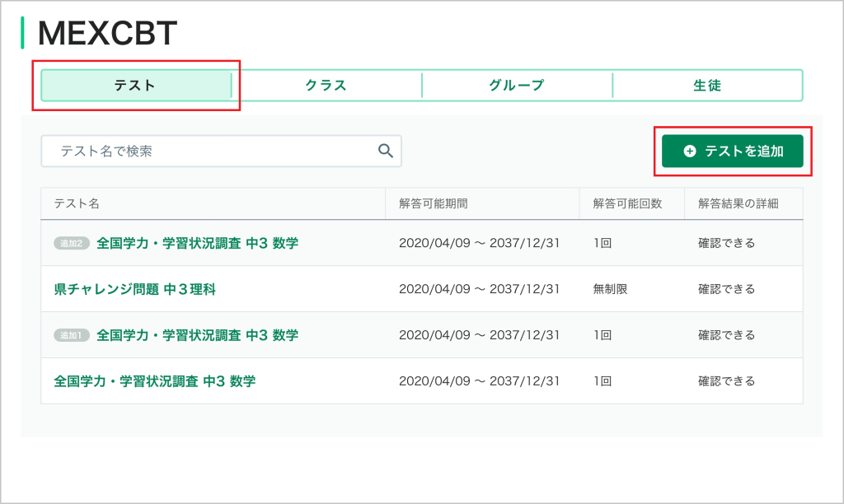The width and height of the screenshot is (844, 504).
Task: Click the 無制限 cell in 県チャレンジ問題 row
Action: point(610,289)
